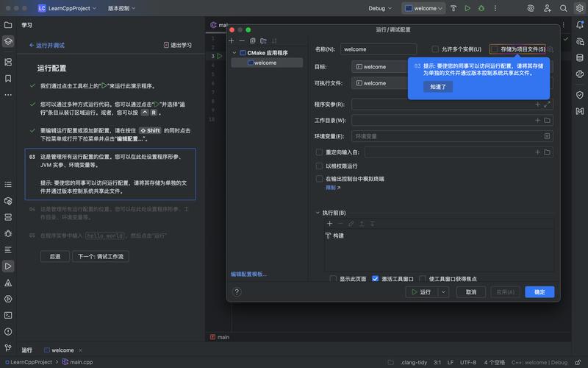588x368 pixels.
Task: Click 知道了 in the blue tip popup
Action: (x=438, y=87)
